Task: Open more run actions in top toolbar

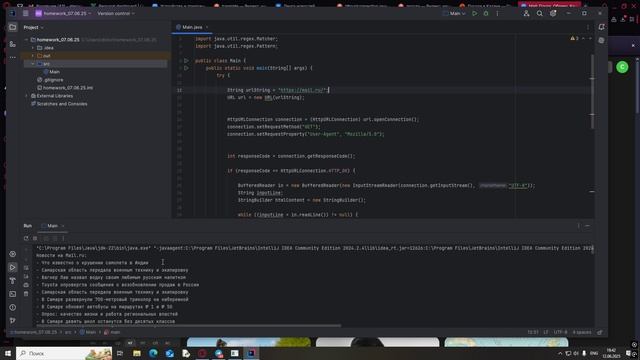Action: coord(497,13)
